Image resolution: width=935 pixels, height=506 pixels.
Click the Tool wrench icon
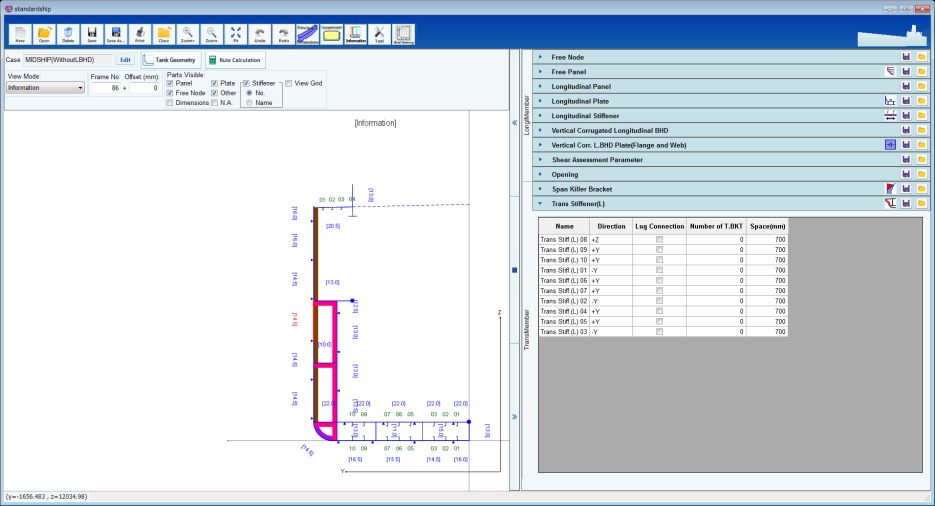click(x=379, y=35)
